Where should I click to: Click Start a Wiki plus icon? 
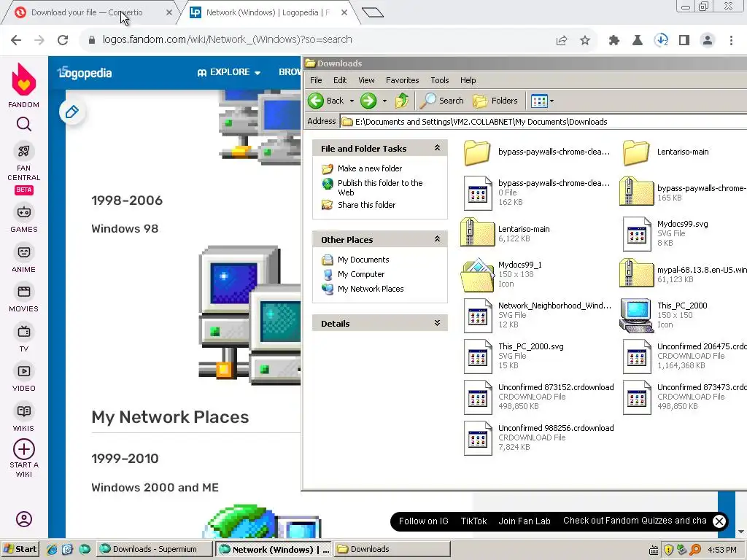pyautogui.click(x=24, y=449)
